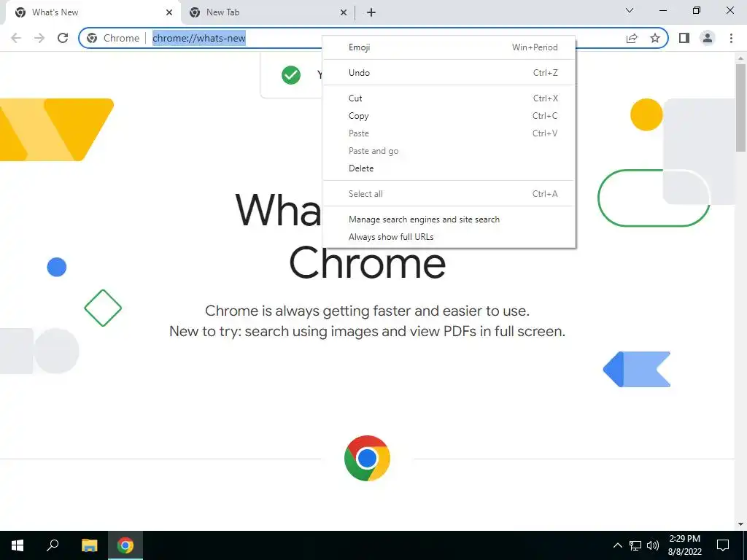Choose Delete in the context menu

(x=449, y=168)
